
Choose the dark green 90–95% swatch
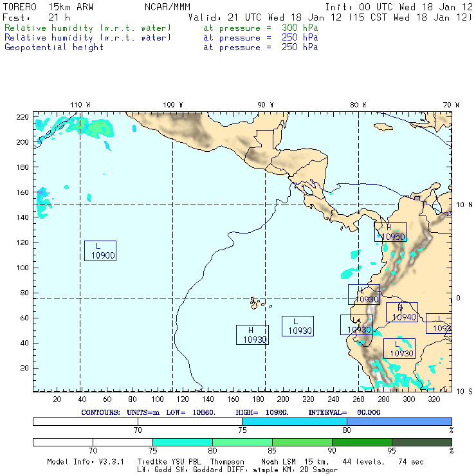point(362,442)
